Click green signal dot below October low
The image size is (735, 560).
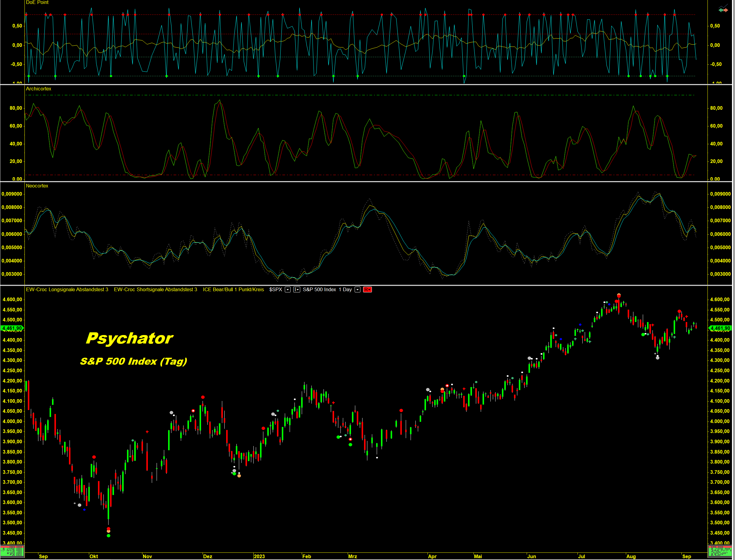click(x=108, y=536)
